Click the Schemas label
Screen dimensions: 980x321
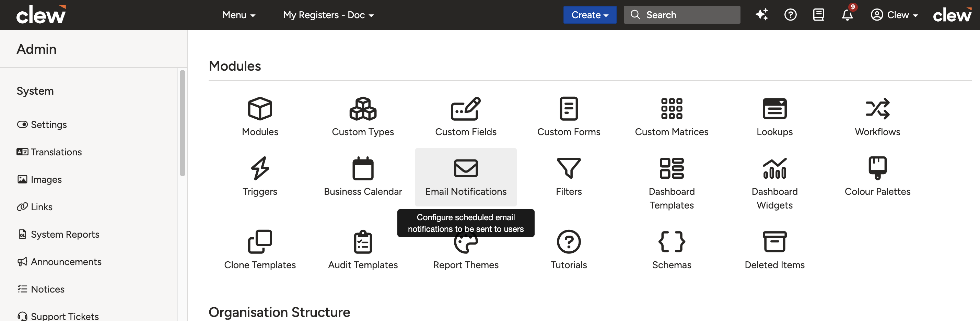672,265
